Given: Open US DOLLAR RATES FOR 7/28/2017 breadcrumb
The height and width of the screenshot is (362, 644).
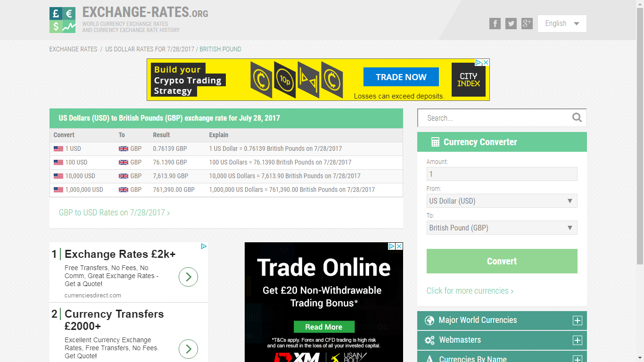Looking at the screenshot, I should (x=149, y=49).
